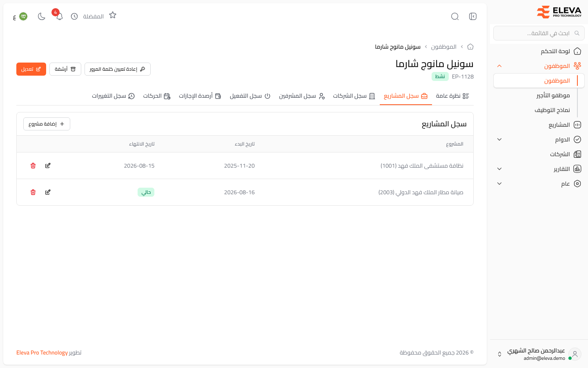Open Eleva Pro Technology footer link
Viewport: 588px width, 368px height.
tap(42, 352)
